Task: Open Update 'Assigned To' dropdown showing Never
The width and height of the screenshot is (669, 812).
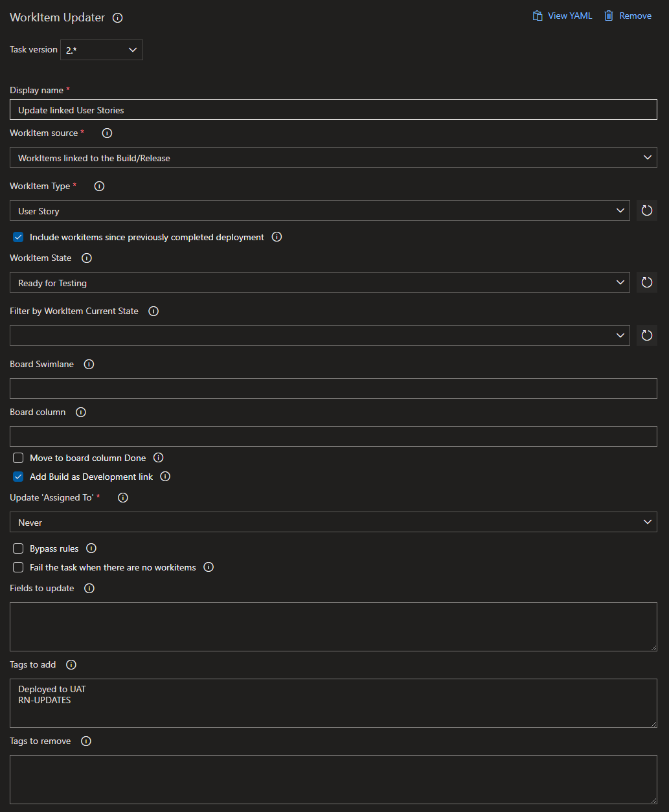Action: point(334,522)
